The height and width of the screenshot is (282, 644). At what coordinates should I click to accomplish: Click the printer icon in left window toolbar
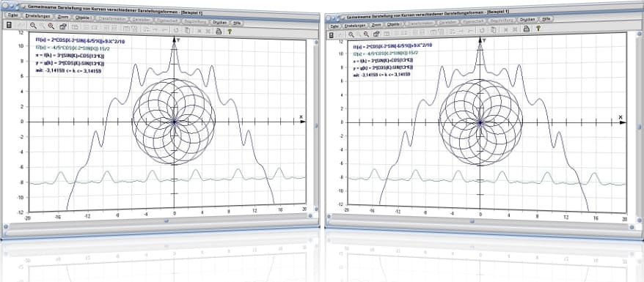[219, 31]
